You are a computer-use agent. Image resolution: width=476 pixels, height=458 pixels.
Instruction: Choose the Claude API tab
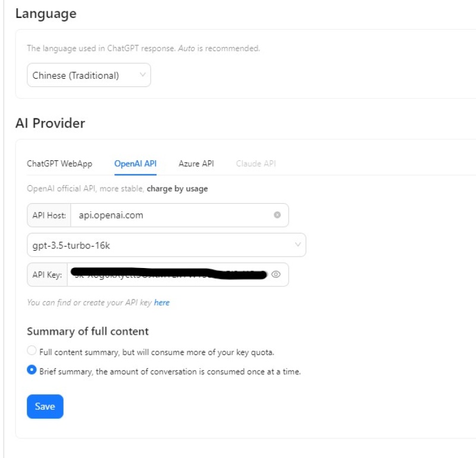pos(256,163)
